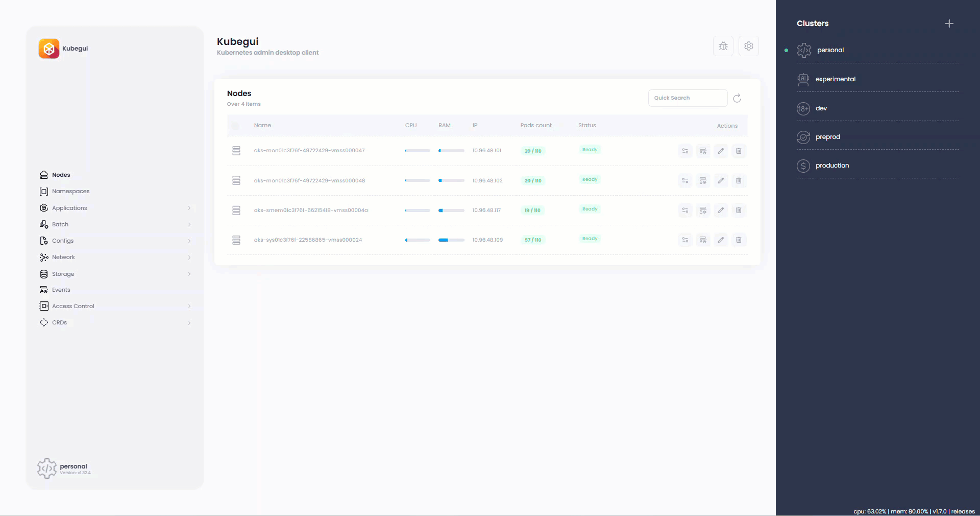
Task: View events for node aks-smem01c3f76f-66215418-vmss00004a
Action: [x=703, y=210]
